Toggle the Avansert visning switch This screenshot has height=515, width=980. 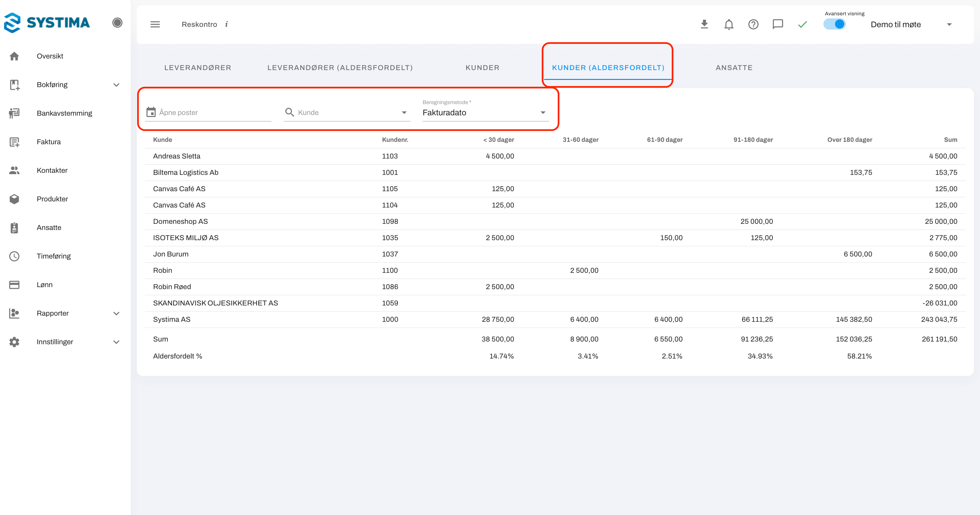coord(834,24)
